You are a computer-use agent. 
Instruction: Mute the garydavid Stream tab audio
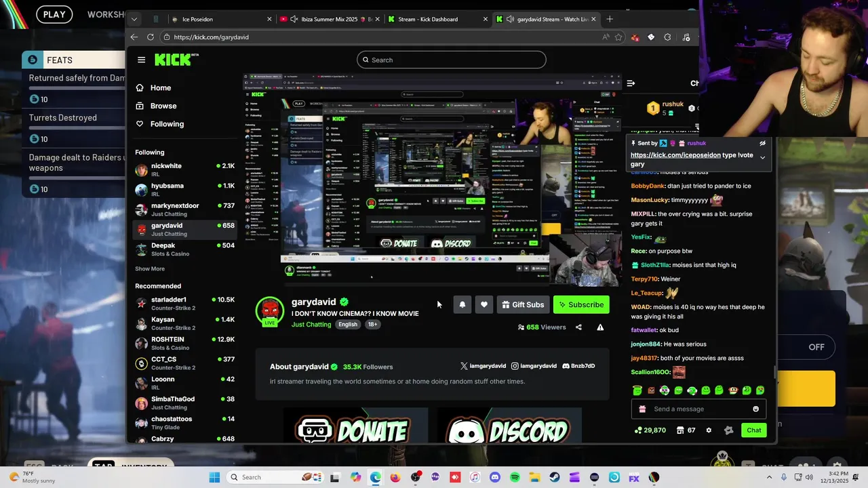click(x=510, y=19)
